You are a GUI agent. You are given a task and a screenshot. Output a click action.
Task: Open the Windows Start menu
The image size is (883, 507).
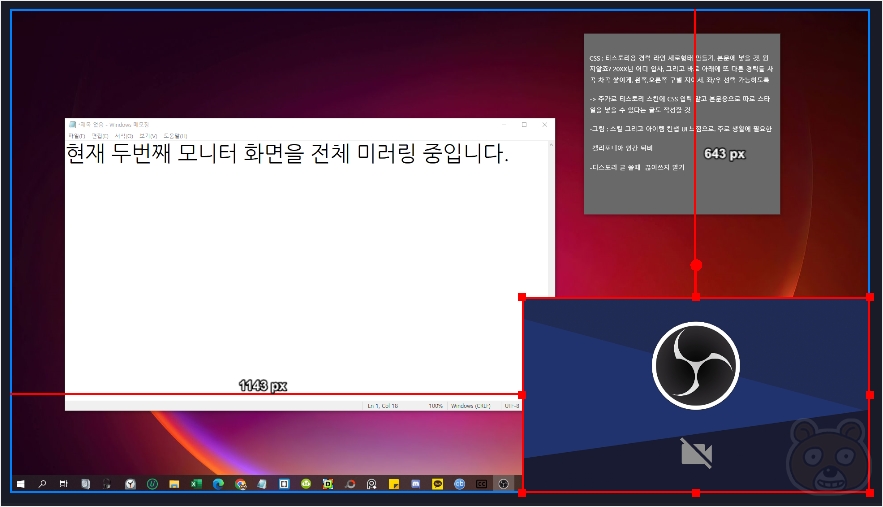pyautogui.click(x=20, y=484)
